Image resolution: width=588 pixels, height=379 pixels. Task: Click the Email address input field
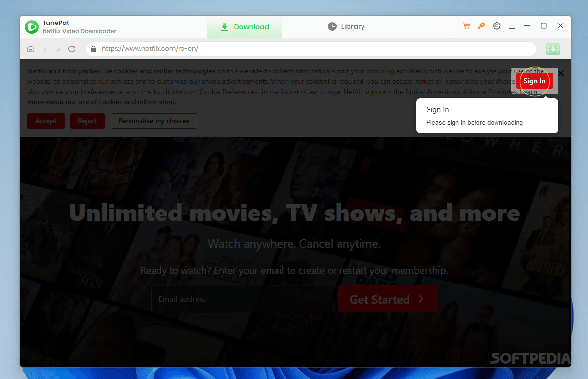click(243, 299)
